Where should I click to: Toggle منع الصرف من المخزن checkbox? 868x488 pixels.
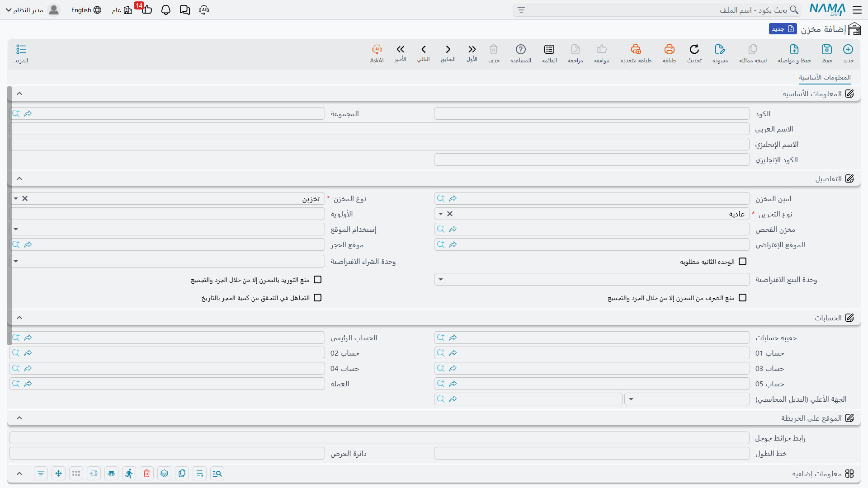(x=742, y=298)
